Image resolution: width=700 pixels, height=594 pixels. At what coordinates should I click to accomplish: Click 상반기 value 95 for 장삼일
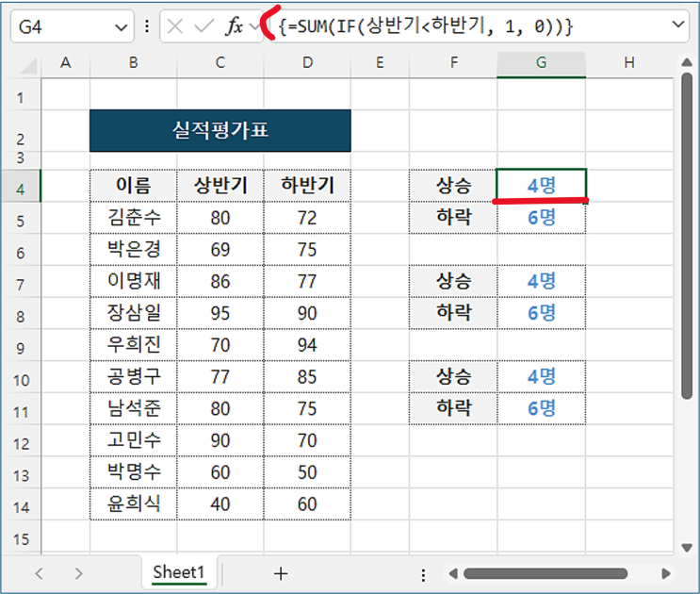tap(220, 314)
